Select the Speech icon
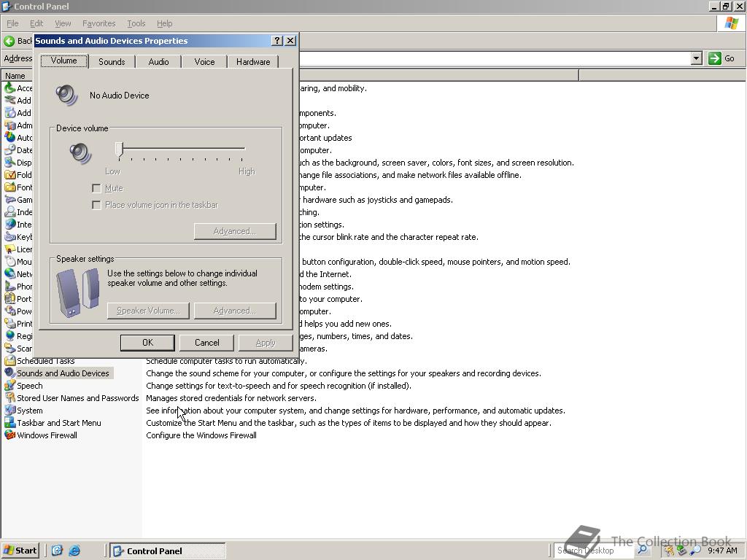 [10, 385]
